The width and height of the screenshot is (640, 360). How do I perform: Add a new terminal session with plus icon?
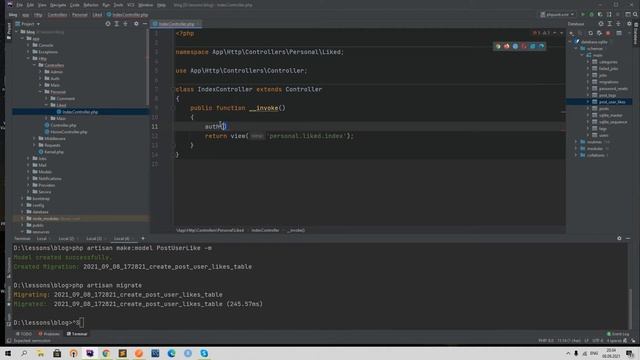pos(143,238)
